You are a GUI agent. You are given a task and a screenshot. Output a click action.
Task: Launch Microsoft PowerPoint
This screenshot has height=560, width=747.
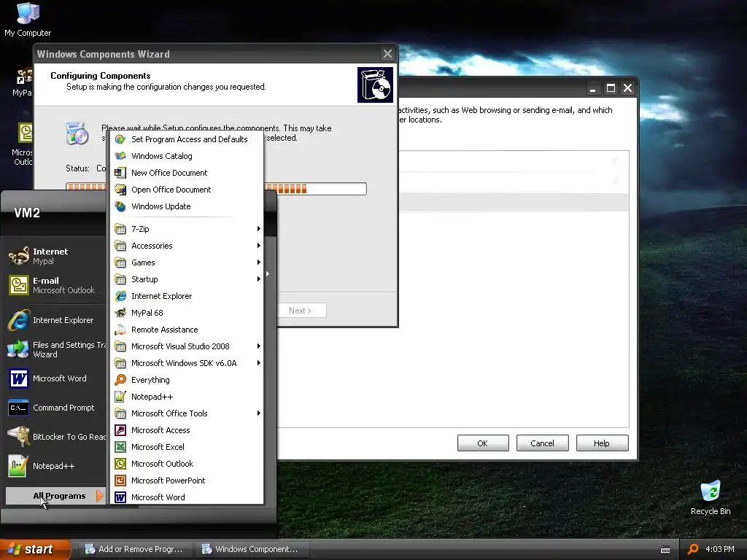tap(187, 481)
